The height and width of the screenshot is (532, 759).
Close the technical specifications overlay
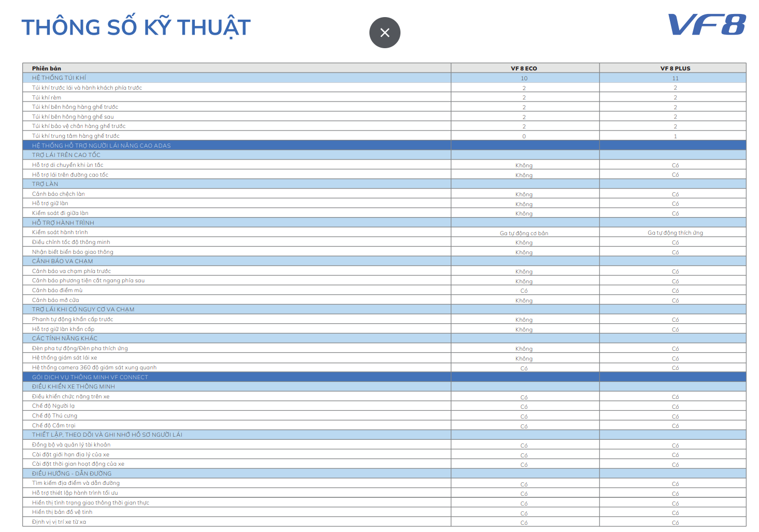(x=384, y=33)
